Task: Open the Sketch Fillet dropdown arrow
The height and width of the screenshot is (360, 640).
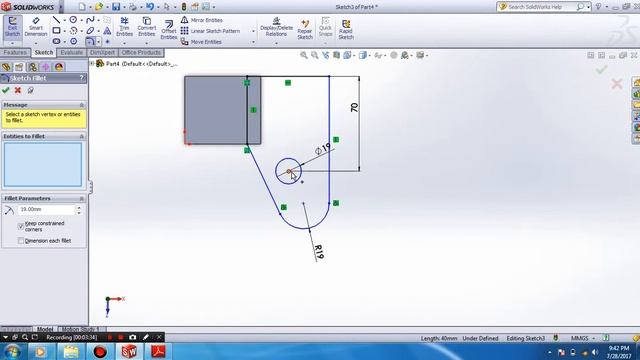Action: [98, 42]
